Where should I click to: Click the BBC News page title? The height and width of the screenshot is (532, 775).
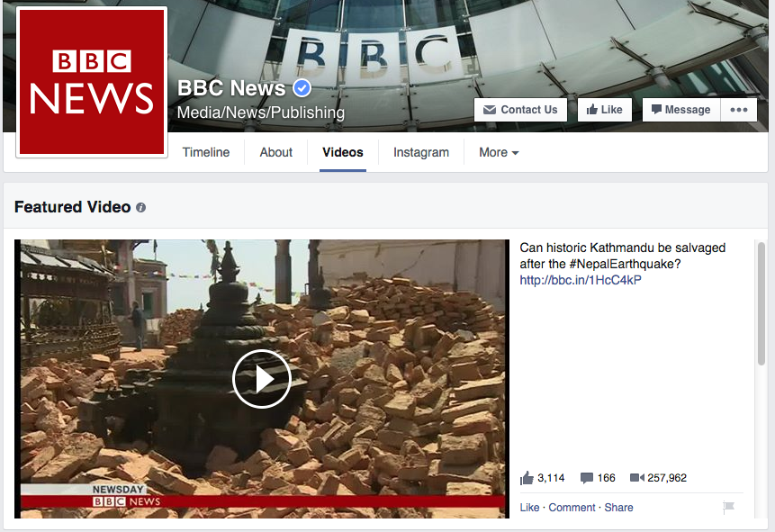(231, 88)
